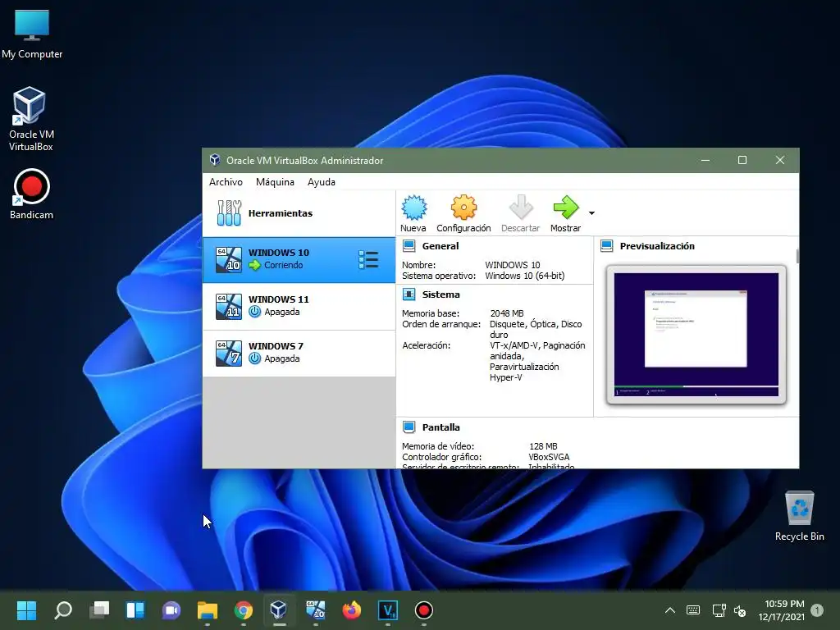Click the WINDOWS 10 OS icon

pyautogui.click(x=229, y=259)
